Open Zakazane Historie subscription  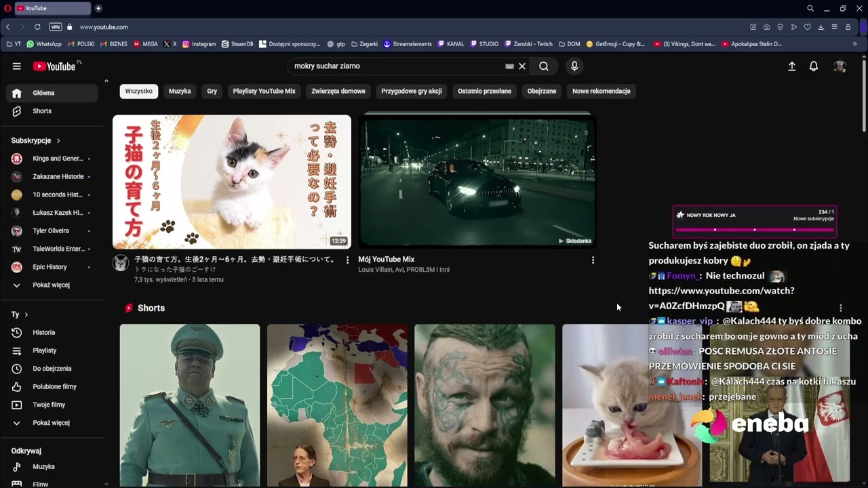(52, 177)
